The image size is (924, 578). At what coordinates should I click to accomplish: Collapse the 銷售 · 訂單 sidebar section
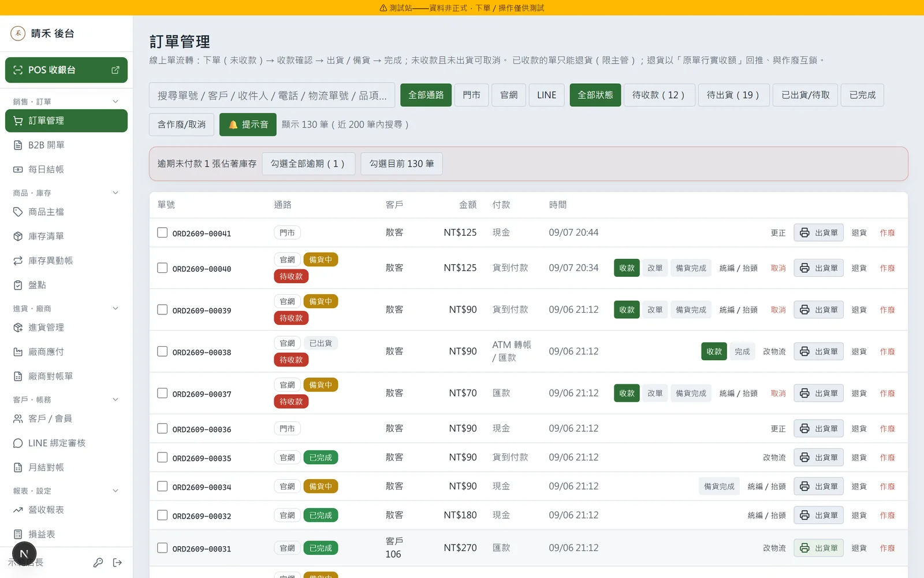click(115, 101)
